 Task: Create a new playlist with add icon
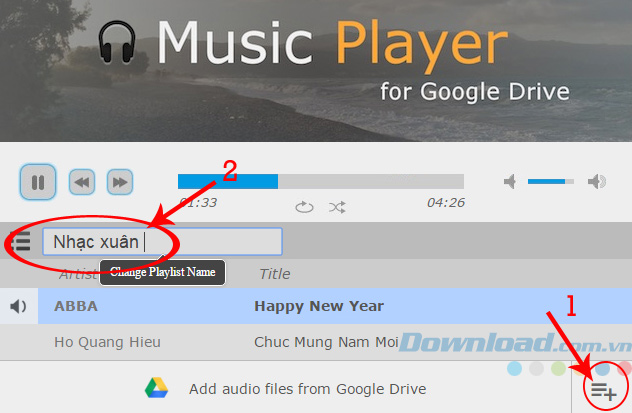pyautogui.click(x=603, y=391)
